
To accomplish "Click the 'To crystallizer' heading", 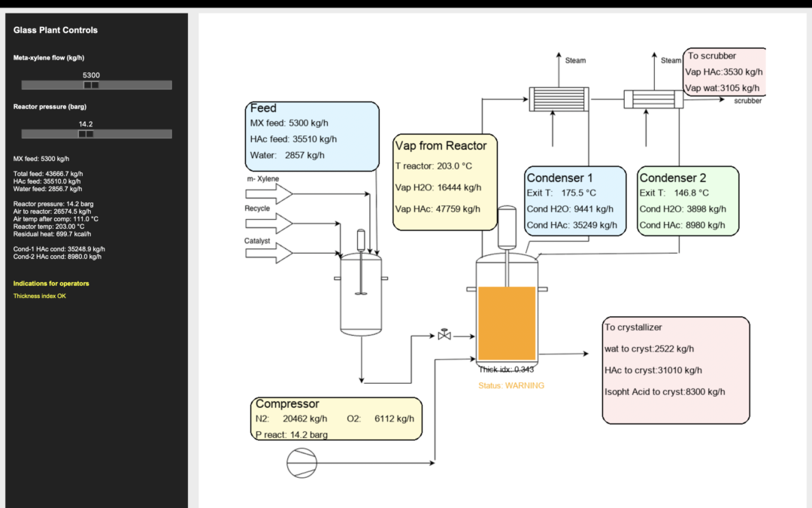I will point(633,327).
